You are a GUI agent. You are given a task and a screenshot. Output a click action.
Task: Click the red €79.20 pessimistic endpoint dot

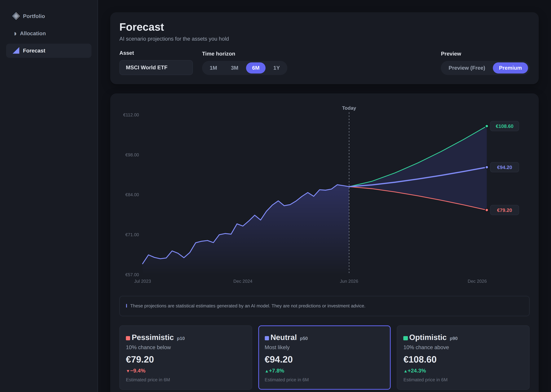(487, 210)
